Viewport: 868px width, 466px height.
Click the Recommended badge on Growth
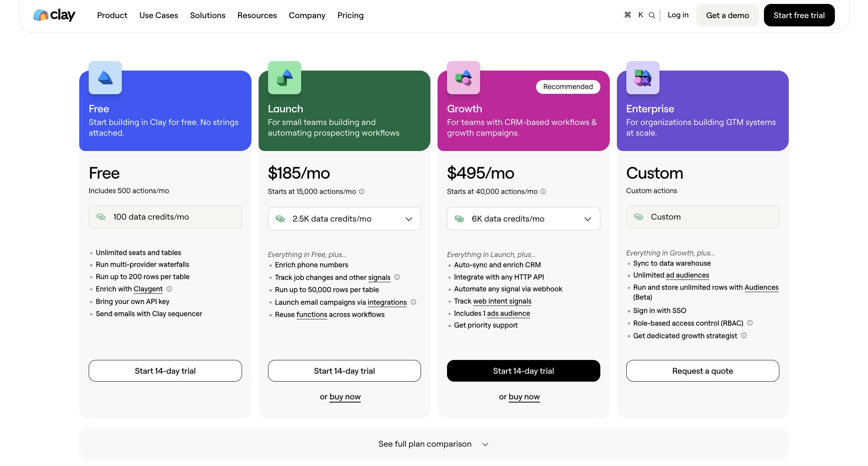click(568, 87)
